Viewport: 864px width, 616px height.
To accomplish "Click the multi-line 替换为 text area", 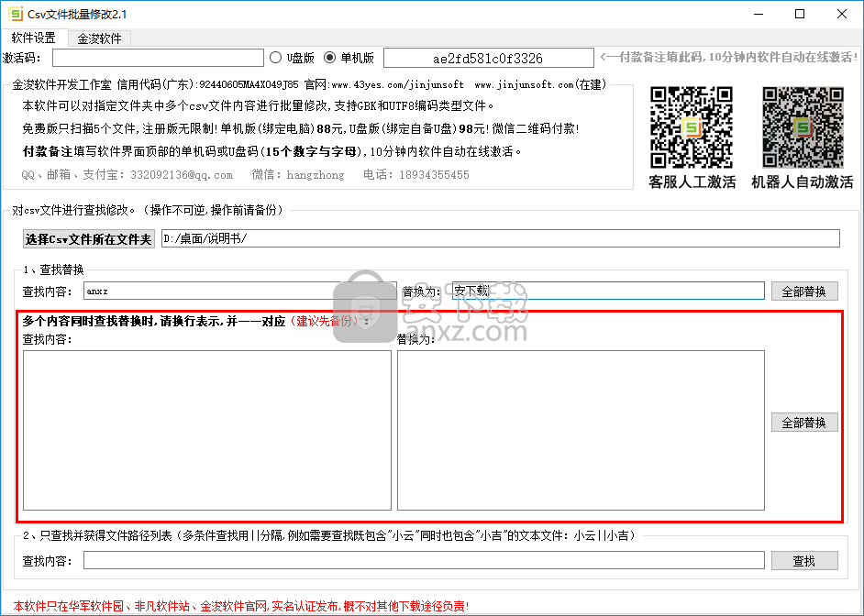I will [x=581, y=430].
